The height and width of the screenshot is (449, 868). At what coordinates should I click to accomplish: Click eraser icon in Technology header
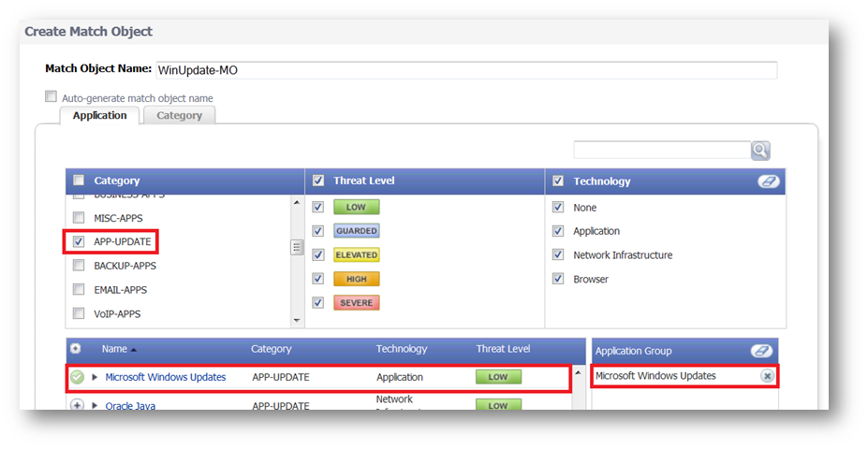pyautogui.click(x=769, y=181)
